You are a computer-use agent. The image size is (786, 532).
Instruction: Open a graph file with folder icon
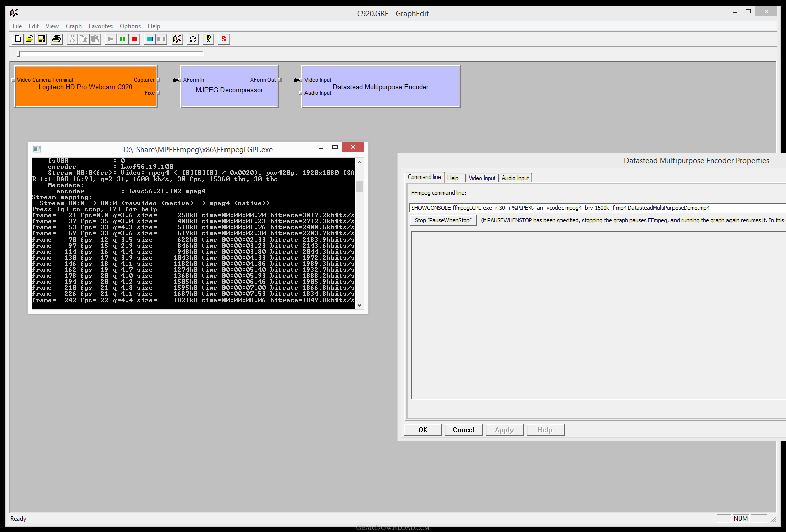click(30, 39)
